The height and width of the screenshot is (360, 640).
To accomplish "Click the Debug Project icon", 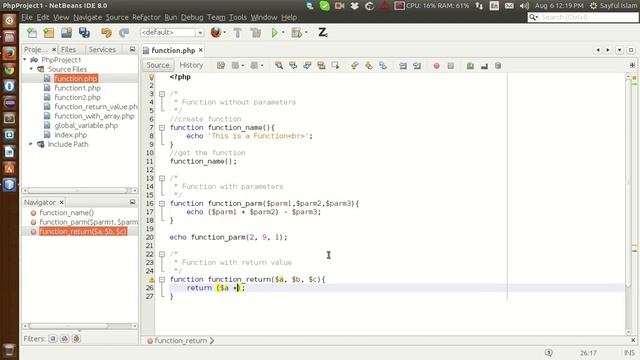I will click(297, 33).
